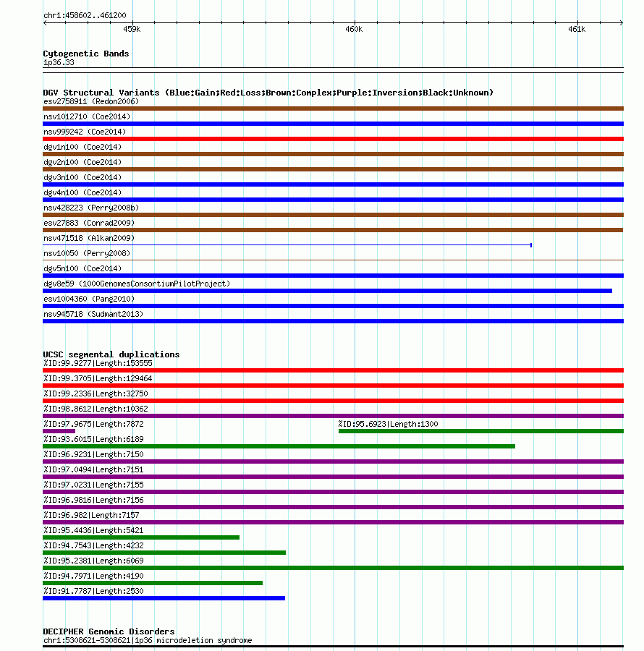The width and height of the screenshot is (644, 651).
Task: Click %ID:97.0231|Length:7155 label
Action: pos(93,485)
